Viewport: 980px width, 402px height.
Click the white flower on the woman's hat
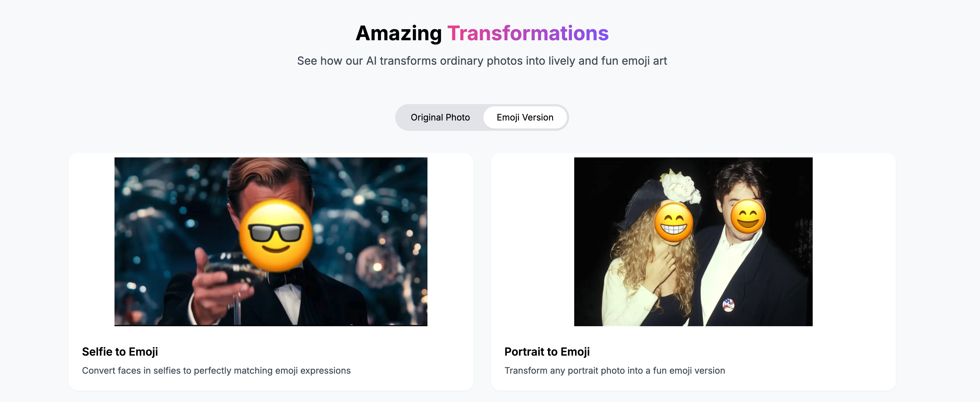click(680, 187)
